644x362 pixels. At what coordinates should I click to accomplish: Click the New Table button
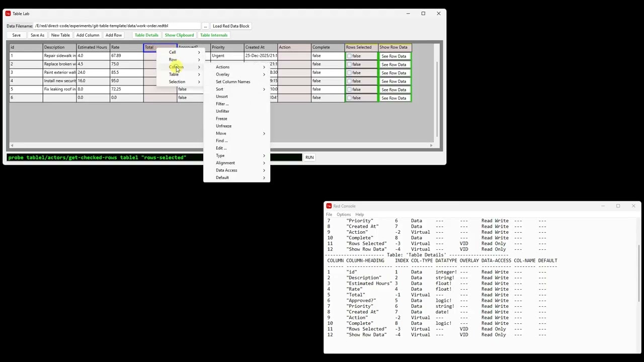coord(60,35)
